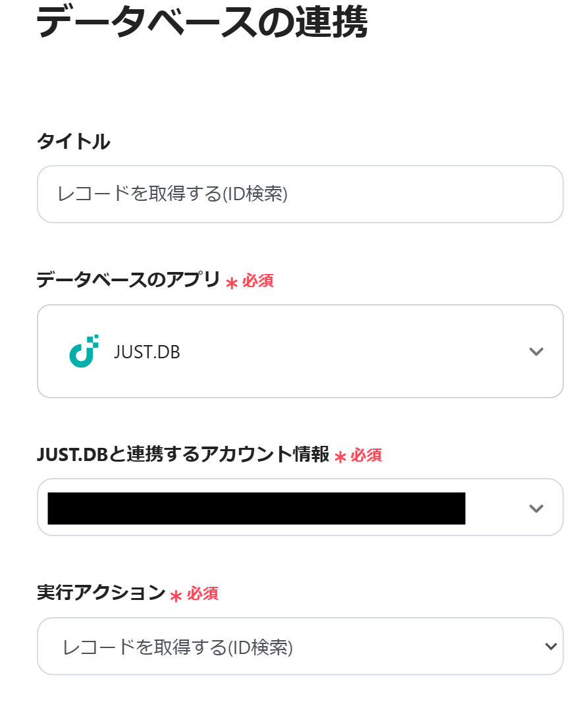Click 必須 tag next to 実行アクション
588x708 pixels.
click(202, 594)
